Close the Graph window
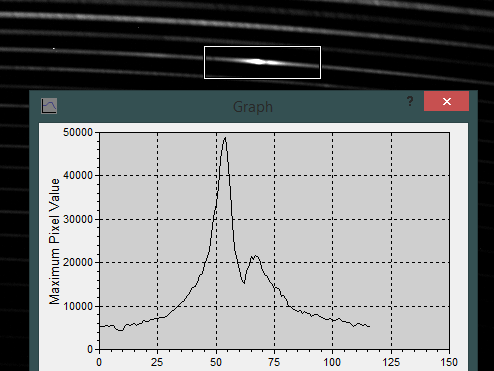The height and width of the screenshot is (371, 494). pyautogui.click(x=446, y=101)
